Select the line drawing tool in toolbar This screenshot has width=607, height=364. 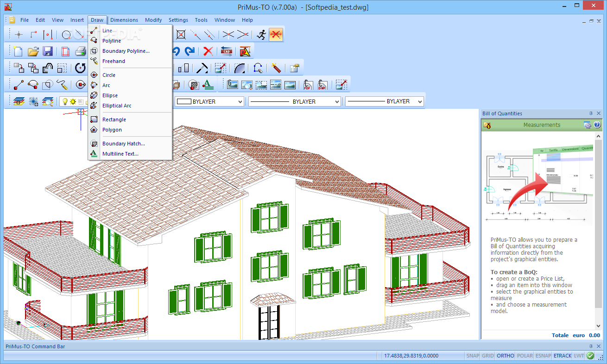(19, 85)
